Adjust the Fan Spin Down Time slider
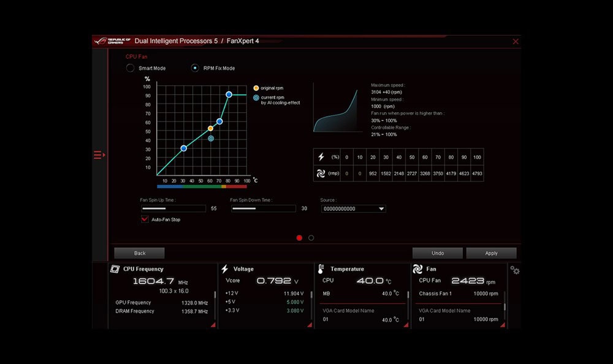The width and height of the screenshot is (613, 364). 263,208
